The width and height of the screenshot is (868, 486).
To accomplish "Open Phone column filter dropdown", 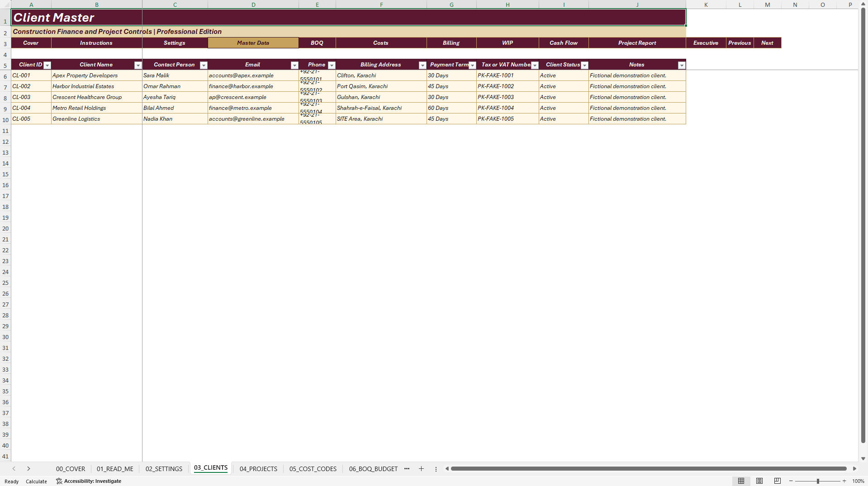I will pyautogui.click(x=332, y=65).
